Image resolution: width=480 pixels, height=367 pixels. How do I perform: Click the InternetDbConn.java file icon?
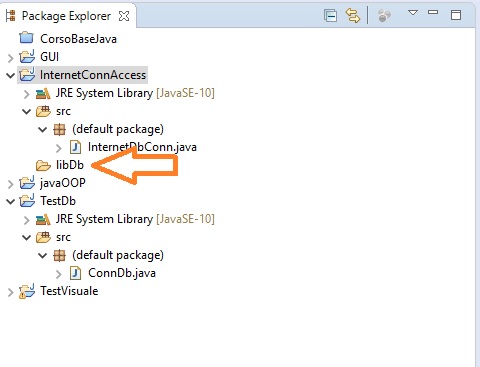(75, 147)
